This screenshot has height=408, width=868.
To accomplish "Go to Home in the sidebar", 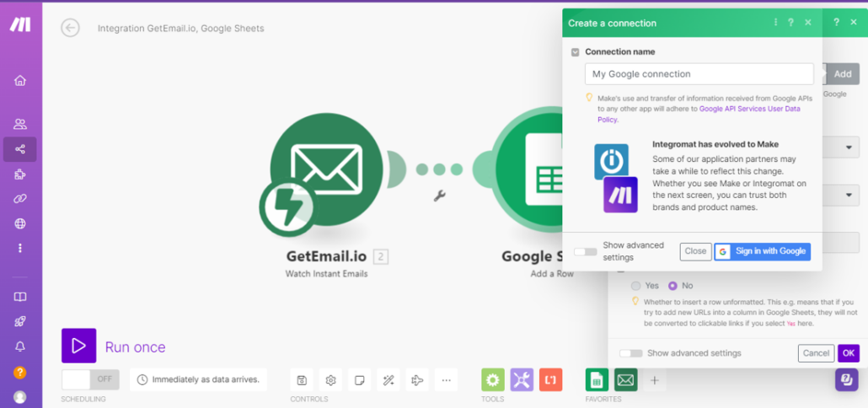I will click(x=20, y=81).
